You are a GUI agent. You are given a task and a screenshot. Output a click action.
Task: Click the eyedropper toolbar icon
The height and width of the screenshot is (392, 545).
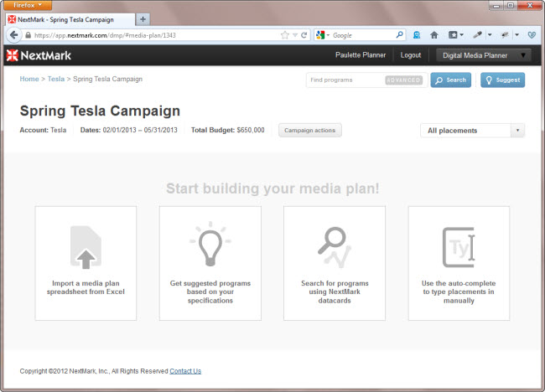[x=477, y=34]
